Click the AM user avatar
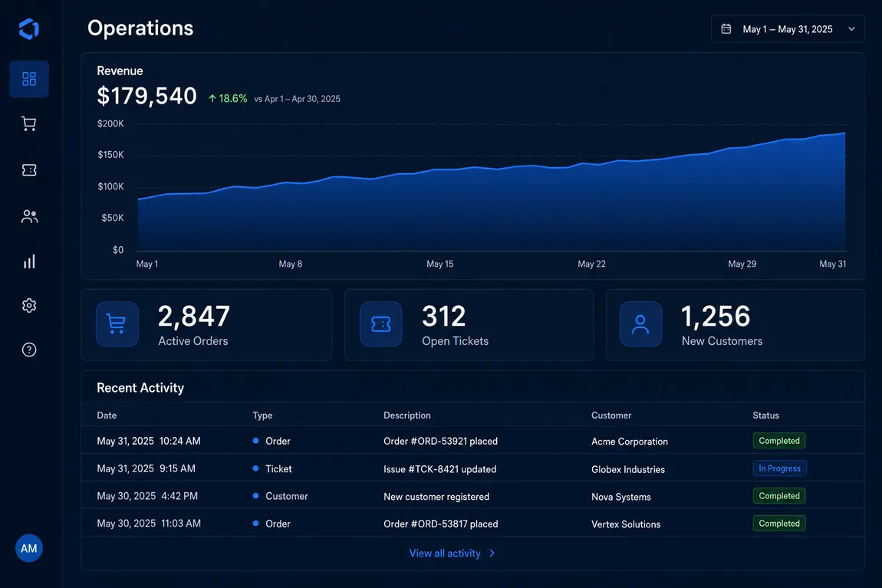This screenshot has height=588, width=882. click(28, 548)
